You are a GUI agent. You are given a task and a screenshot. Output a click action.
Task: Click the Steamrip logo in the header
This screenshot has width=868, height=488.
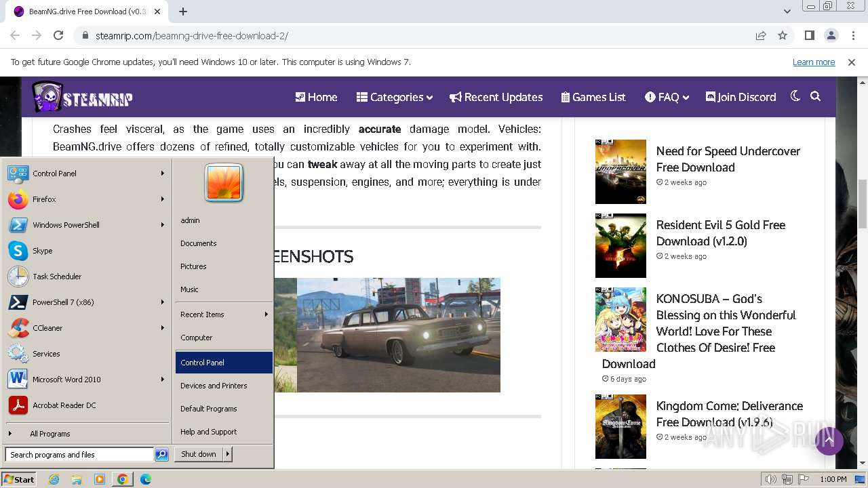click(83, 97)
